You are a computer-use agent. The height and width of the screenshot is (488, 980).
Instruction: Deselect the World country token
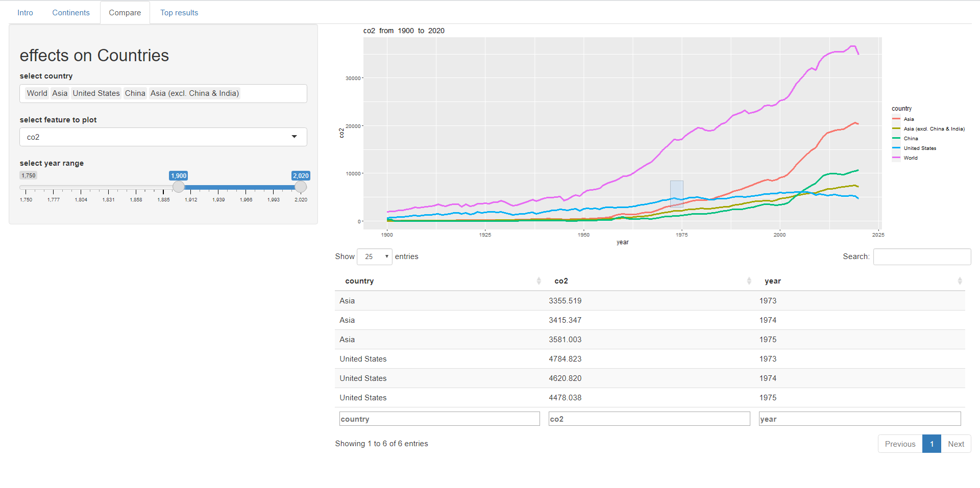(37, 93)
